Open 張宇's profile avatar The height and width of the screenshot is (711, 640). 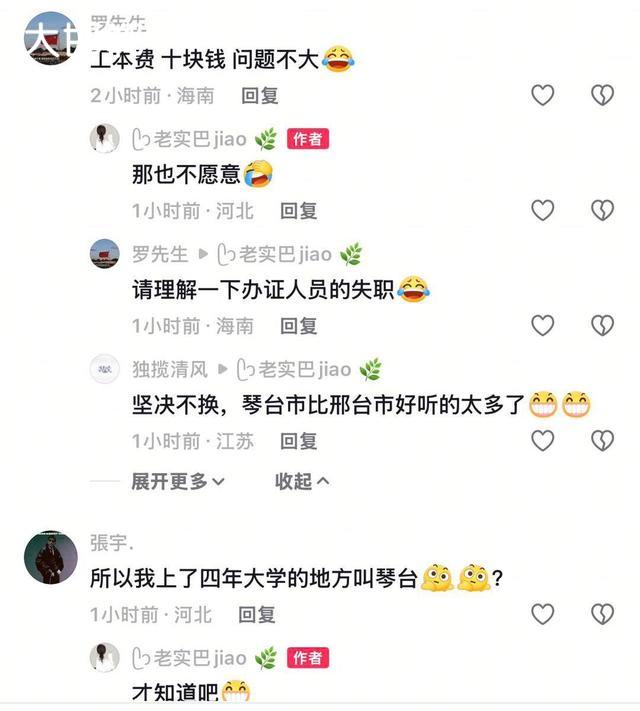[x=50, y=557]
